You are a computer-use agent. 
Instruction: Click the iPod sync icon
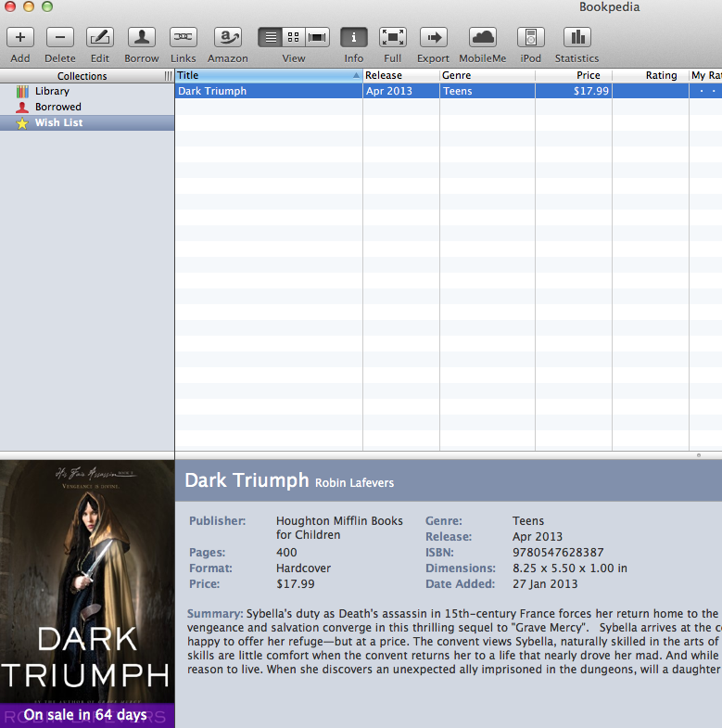tap(530, 38)
